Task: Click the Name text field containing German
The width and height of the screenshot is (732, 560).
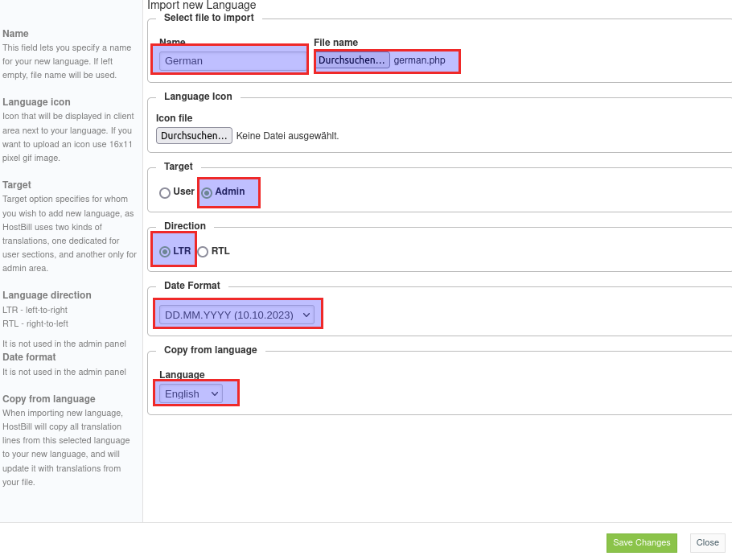Action: pyautogui.click(x=232, y=60)
